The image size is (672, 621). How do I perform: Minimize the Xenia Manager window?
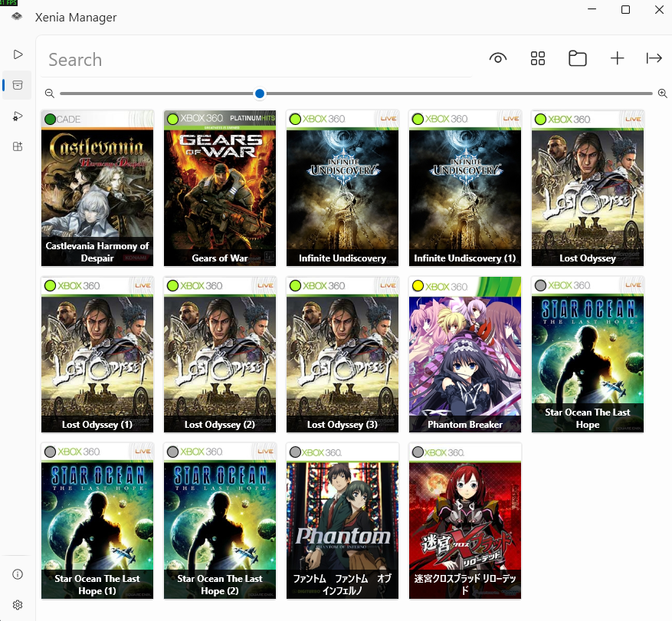pyautogui.click(x=592, y=9)
